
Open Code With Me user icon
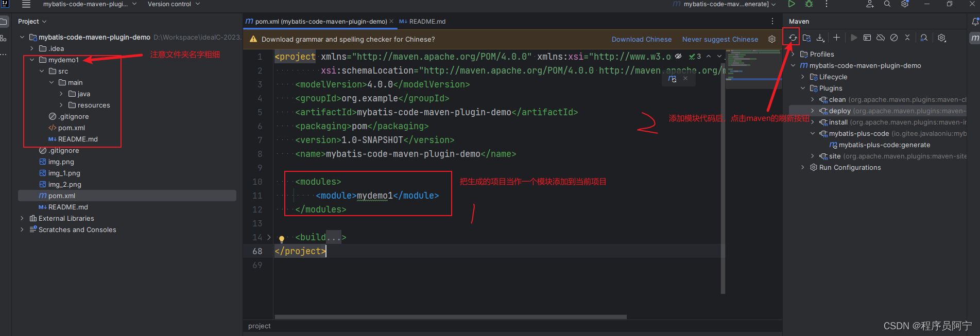pyautogui.click(x=870, y=4)
